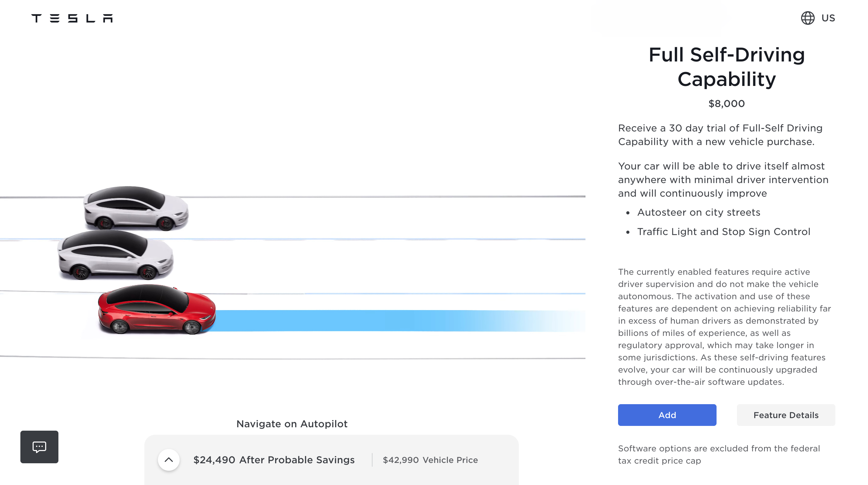
Task: Click the Tesla logo
Action: tap(72, 18)
